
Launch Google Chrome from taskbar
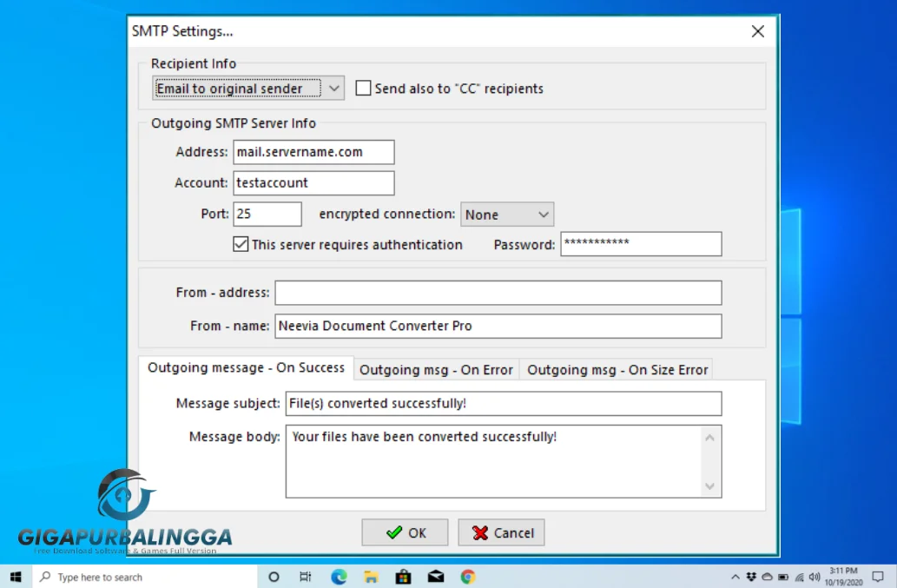tap(468, 577)
